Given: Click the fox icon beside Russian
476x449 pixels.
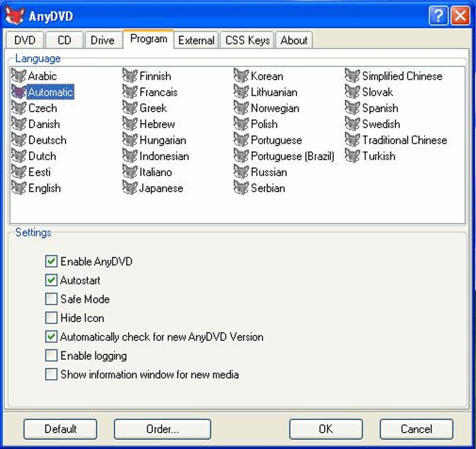Looking at the screenshot, I should (241, 172).
